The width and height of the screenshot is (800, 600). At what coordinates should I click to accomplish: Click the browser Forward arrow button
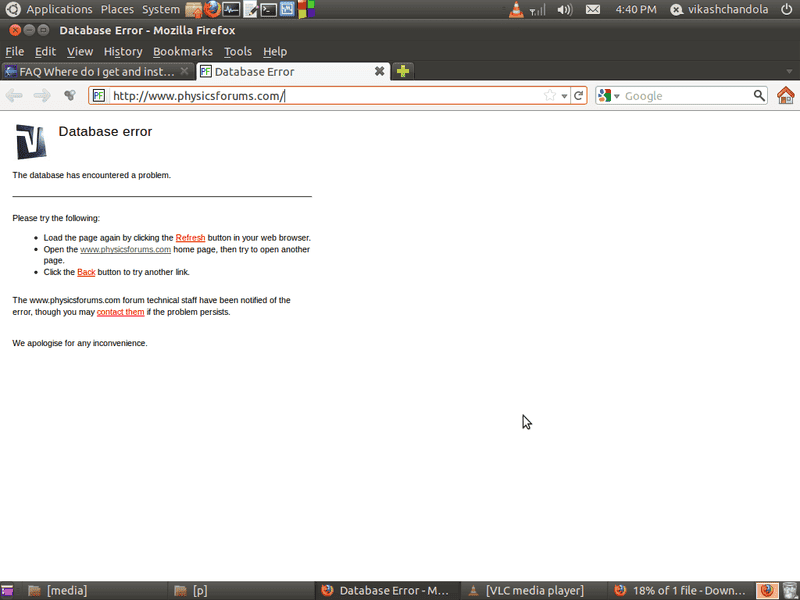[x=42, y=95]
